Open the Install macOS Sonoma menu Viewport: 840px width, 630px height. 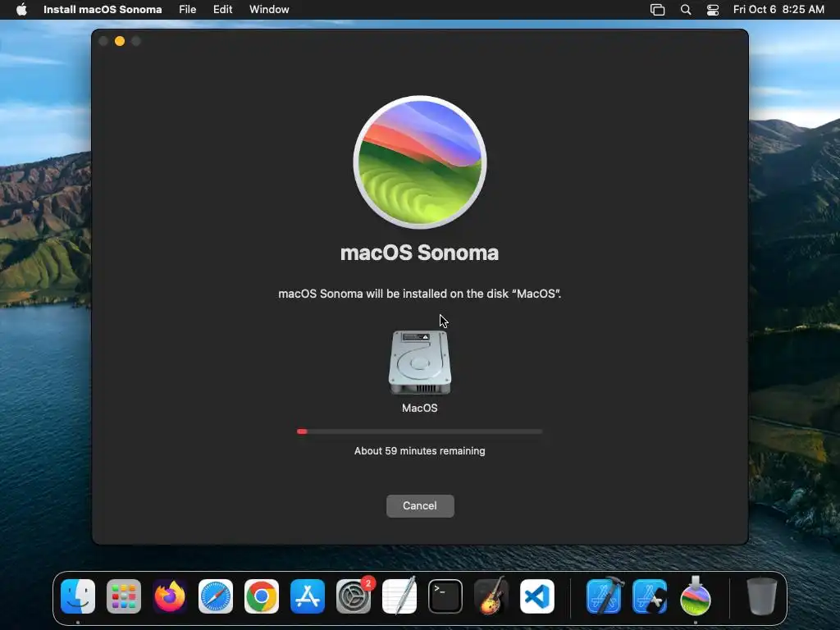point(103,9)
